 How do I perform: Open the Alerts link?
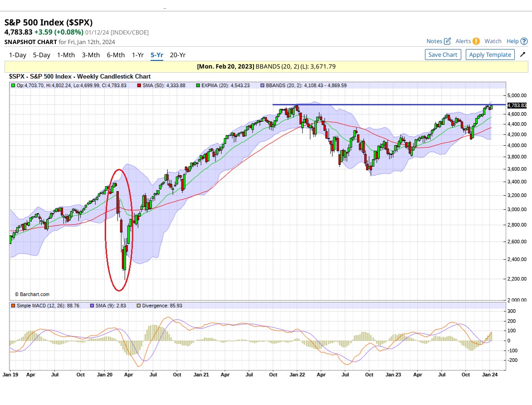tap(463, 41)
